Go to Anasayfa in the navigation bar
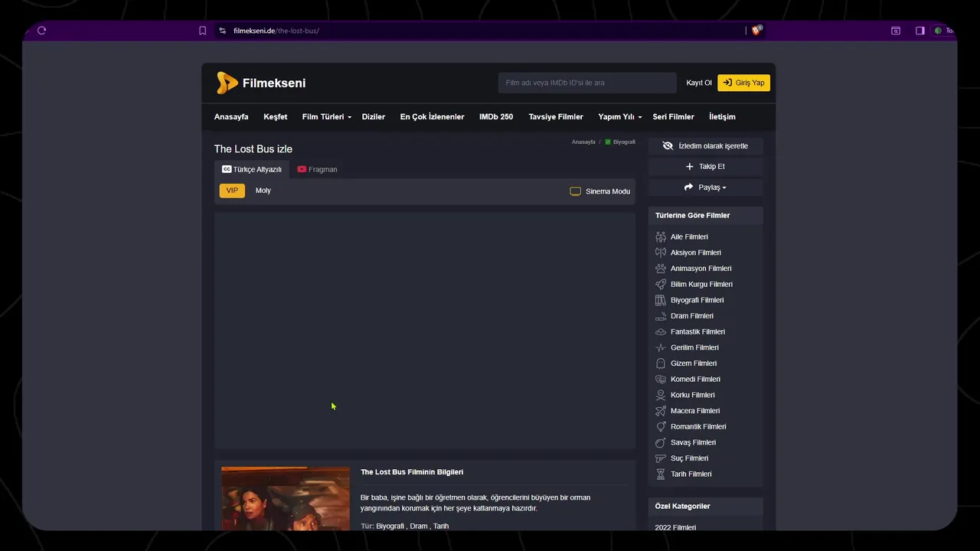This screenshot has width=980, height=551. (x=231, y=117)
